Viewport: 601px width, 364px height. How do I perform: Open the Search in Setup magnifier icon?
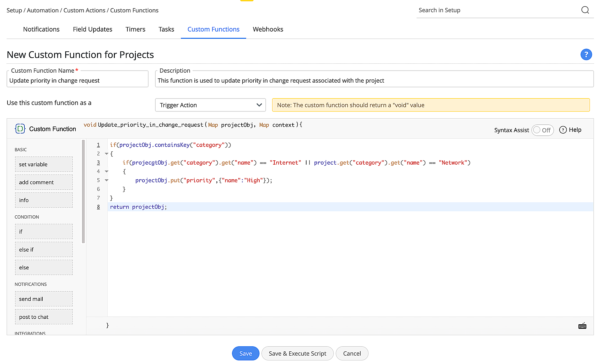coord(585,10)
